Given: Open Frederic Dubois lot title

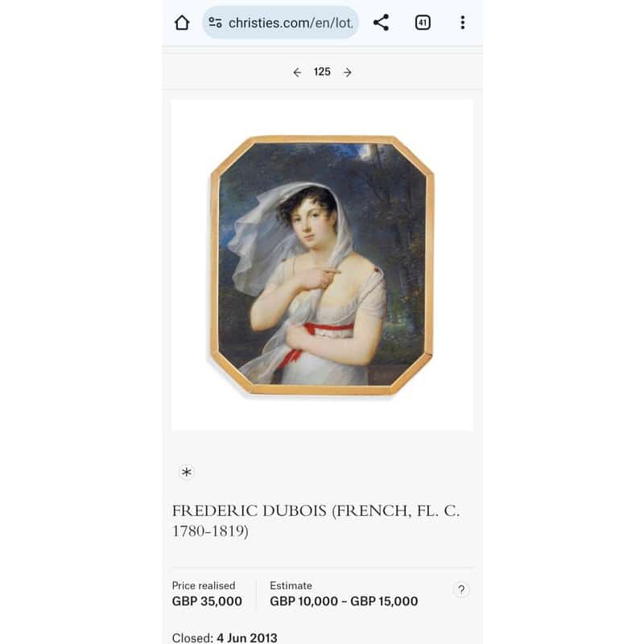Looking at the screenshot, I should pyautogui.click(x=316, y=521).
